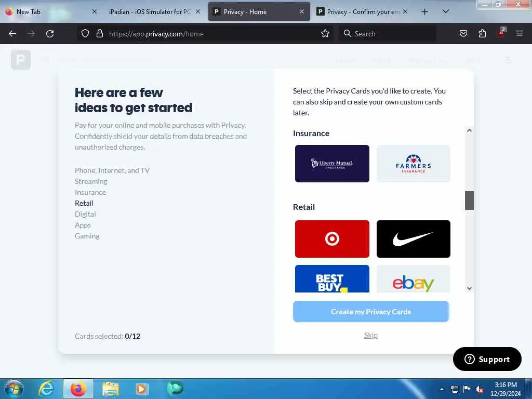The image size is (532, 399).
Task: Select the eBay card
Action: tap(413, 279)
